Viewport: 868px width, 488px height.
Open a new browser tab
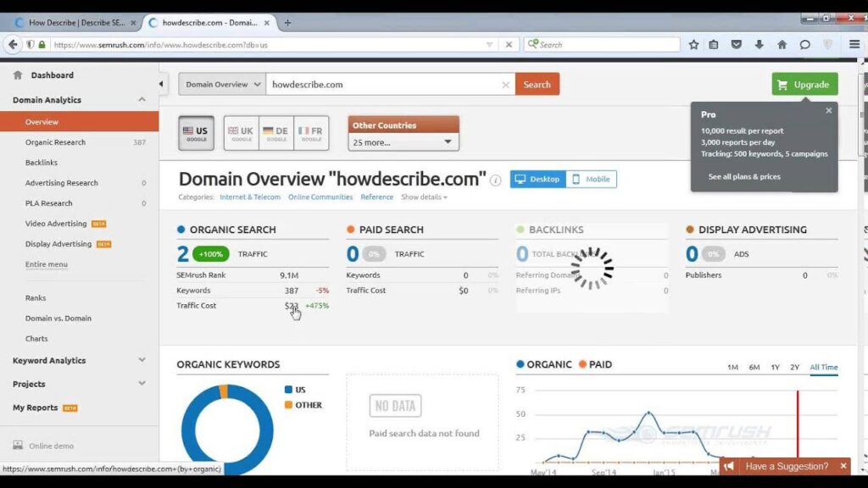287,23
